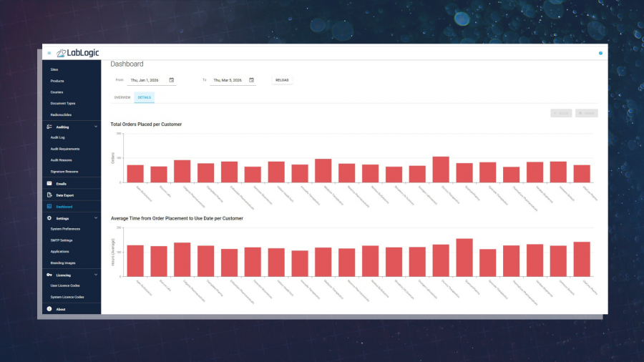Viewport: 644px width, 362px height.
Task: Click the Data Export file icon
Action: coord(49,195)
